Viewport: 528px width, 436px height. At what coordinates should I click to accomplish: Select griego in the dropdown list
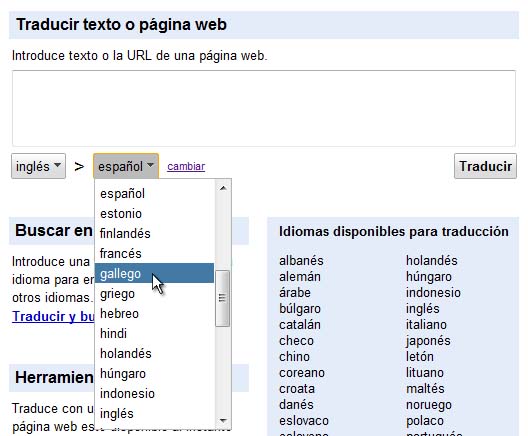coord(154,293)
